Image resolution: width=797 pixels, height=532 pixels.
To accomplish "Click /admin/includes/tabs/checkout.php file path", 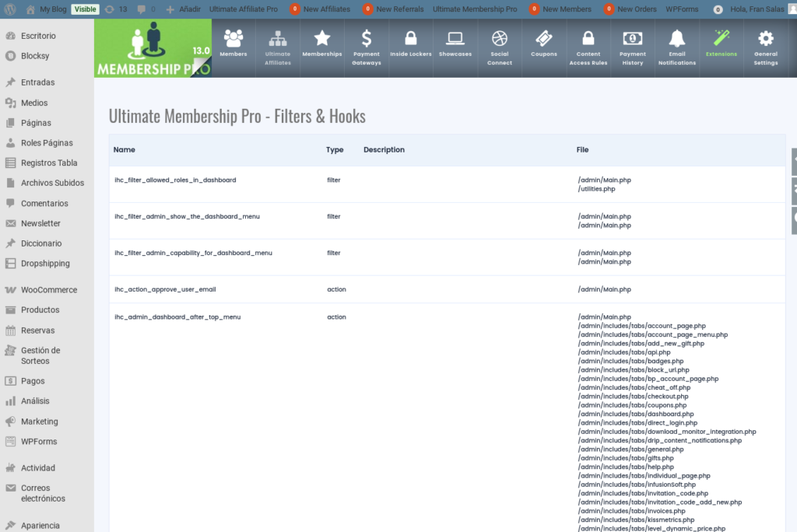I will point(633,397).
